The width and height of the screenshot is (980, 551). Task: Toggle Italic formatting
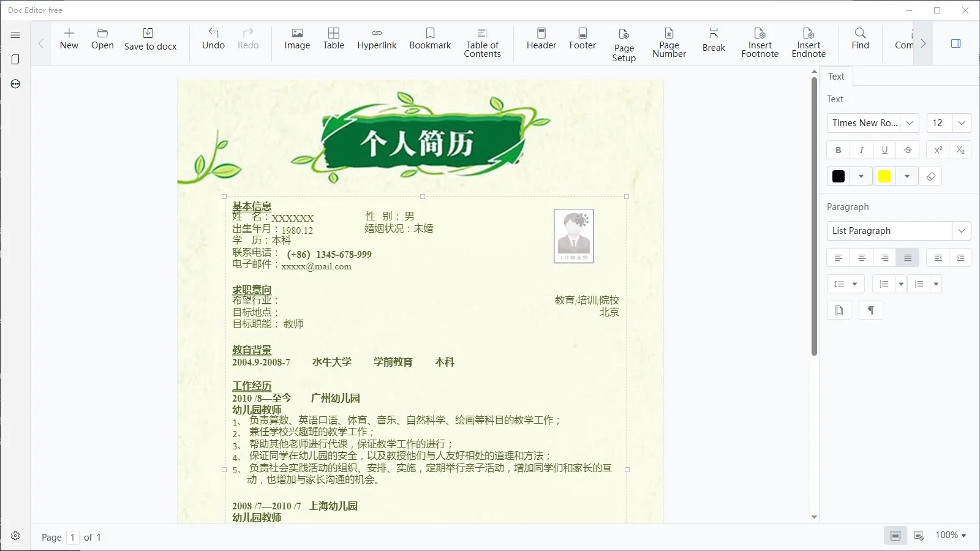click(861, 150)
